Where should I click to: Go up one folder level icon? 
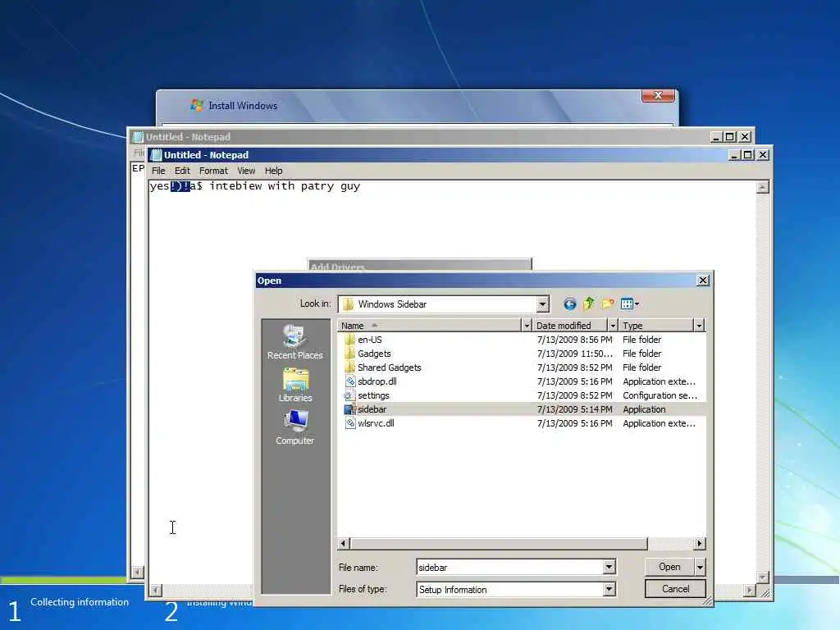click(589, 304)
